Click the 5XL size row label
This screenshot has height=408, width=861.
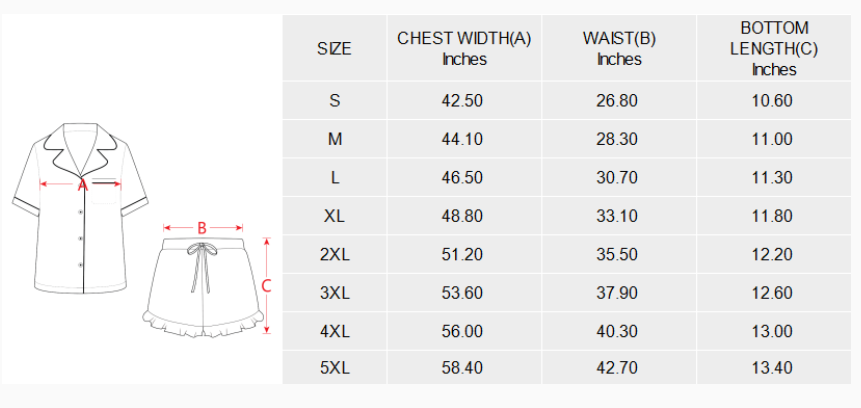pos(334,368)
